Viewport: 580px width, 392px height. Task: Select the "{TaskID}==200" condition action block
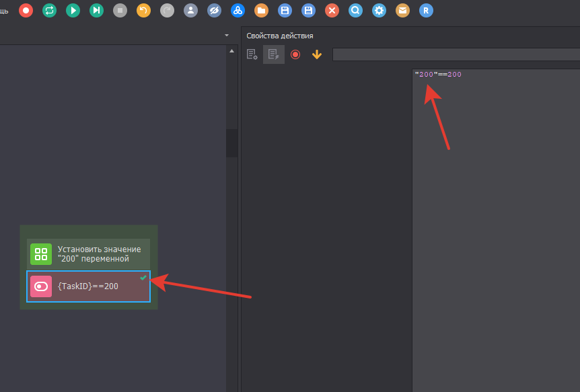pyautogui.click(x=88, y=286)
